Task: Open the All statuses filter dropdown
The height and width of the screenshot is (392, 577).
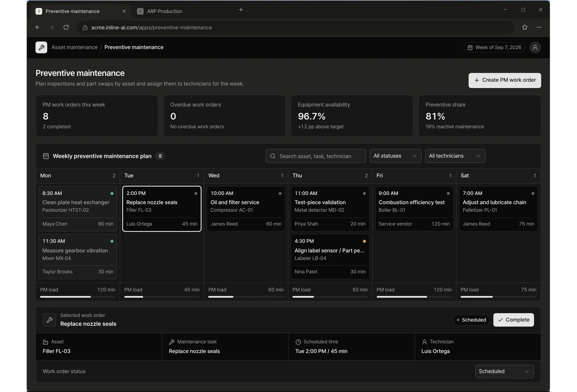Action: [x=395, y=156]
